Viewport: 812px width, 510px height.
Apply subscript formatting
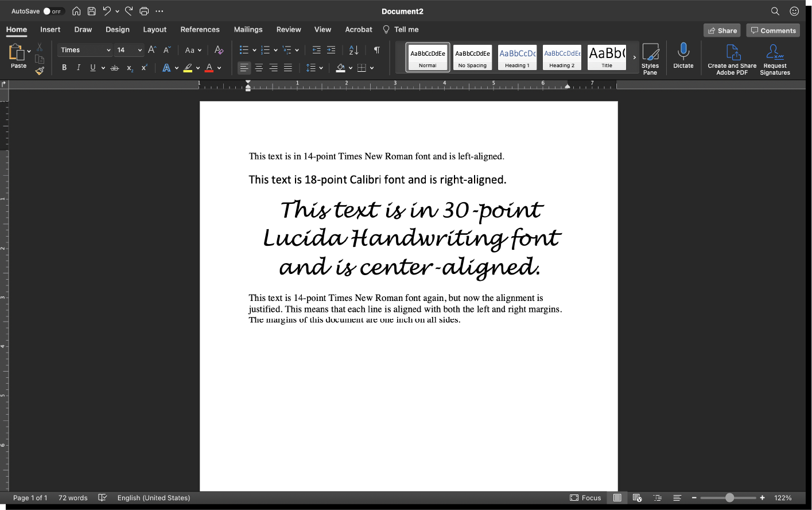(129, 68)
